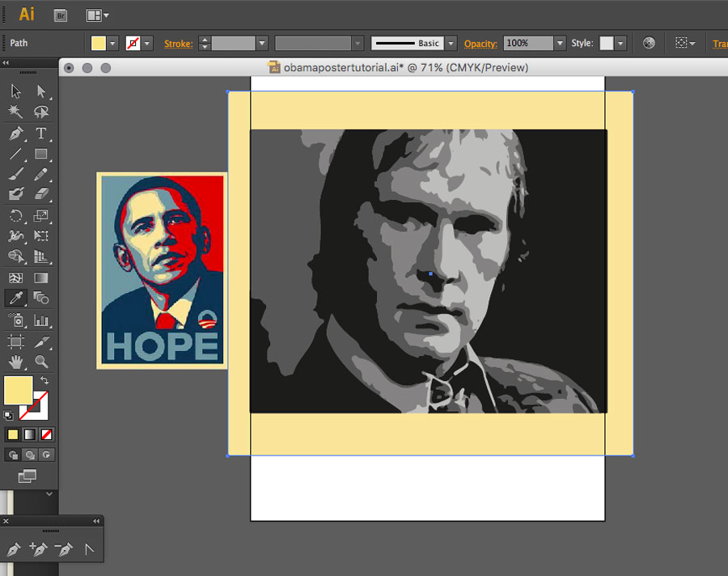The width and height of the screenshot is (728, 576).
Task: Enable Draw Normal mode
Action: 12,455
